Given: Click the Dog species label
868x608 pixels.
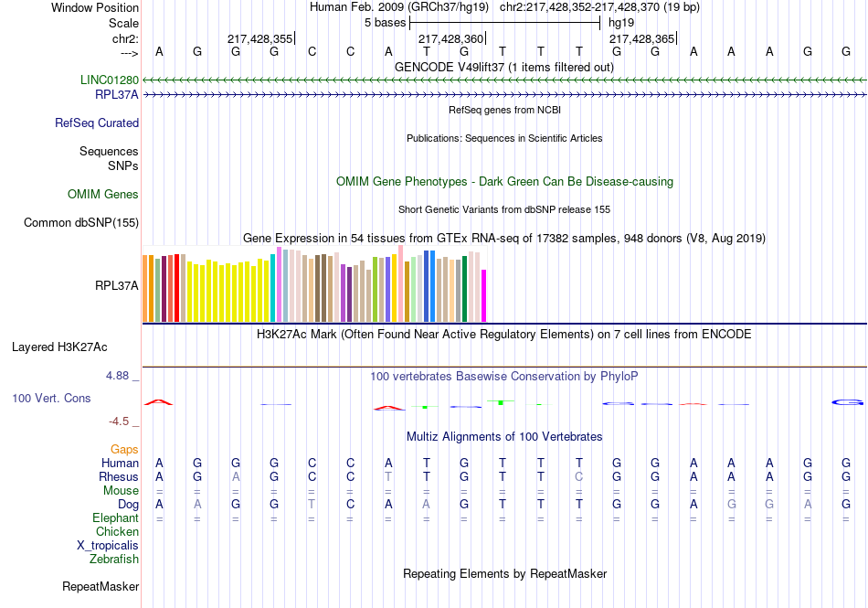Looking at the screenshot, I should (129, 505).
